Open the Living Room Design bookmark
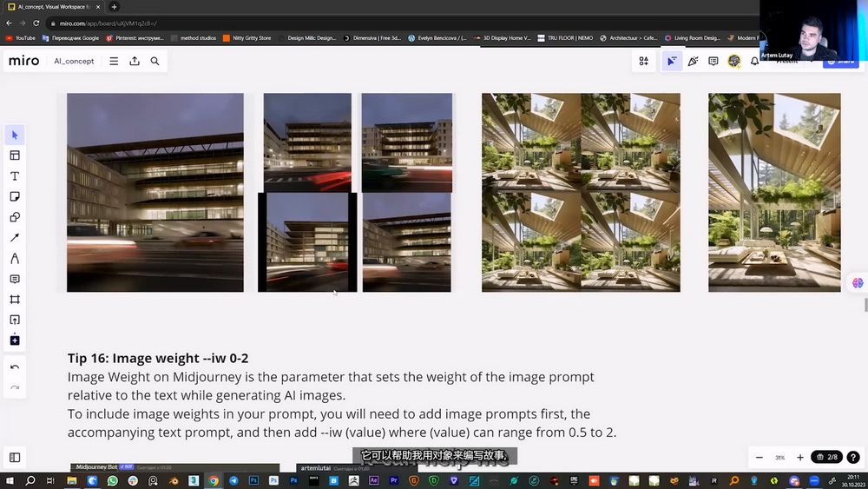 (x=693, y=38)
